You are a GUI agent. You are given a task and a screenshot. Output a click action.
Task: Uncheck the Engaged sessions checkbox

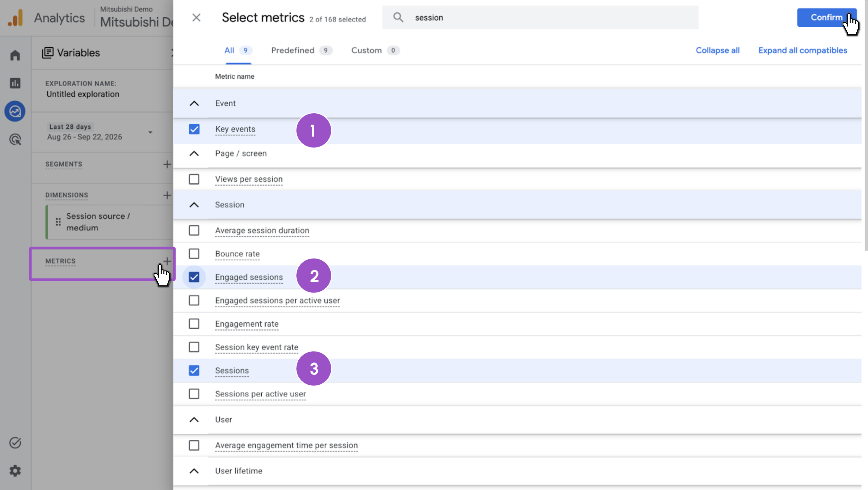pyautogui.click(x=194, y=277)
